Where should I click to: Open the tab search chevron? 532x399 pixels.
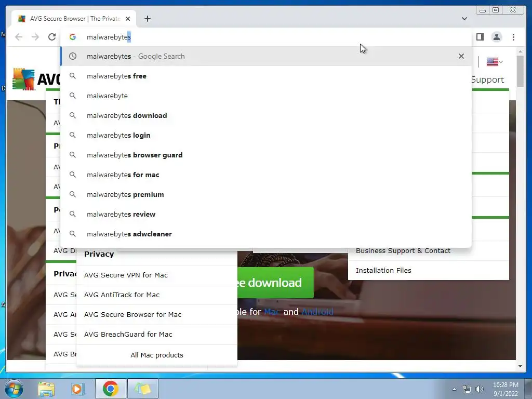click(x=464, y=19)
